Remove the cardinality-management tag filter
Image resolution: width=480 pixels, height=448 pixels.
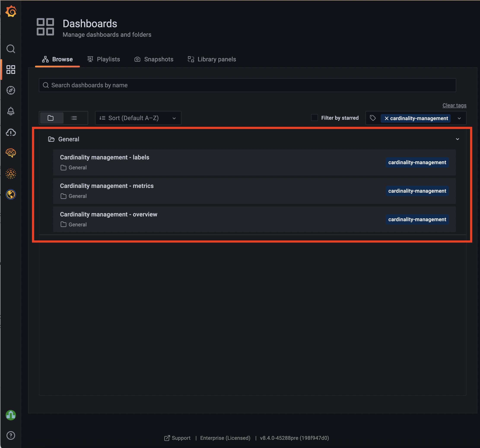386,118
